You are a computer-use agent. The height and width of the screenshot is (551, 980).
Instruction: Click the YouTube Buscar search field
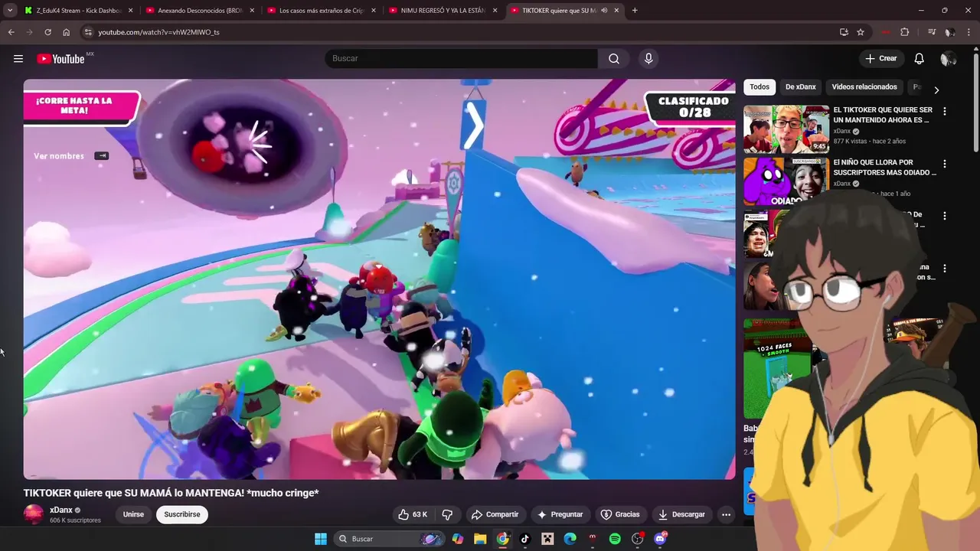tap(461, 59)
